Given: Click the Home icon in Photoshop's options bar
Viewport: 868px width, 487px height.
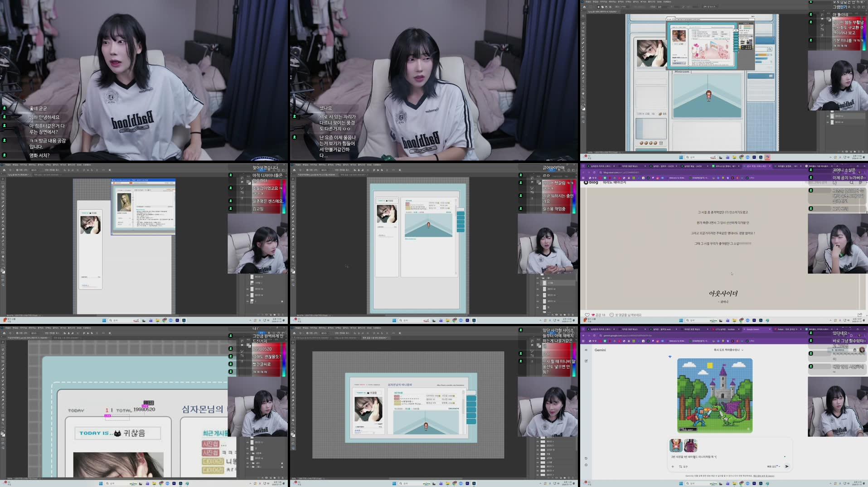Looking at the screenshot, I should tap(4, 333).
